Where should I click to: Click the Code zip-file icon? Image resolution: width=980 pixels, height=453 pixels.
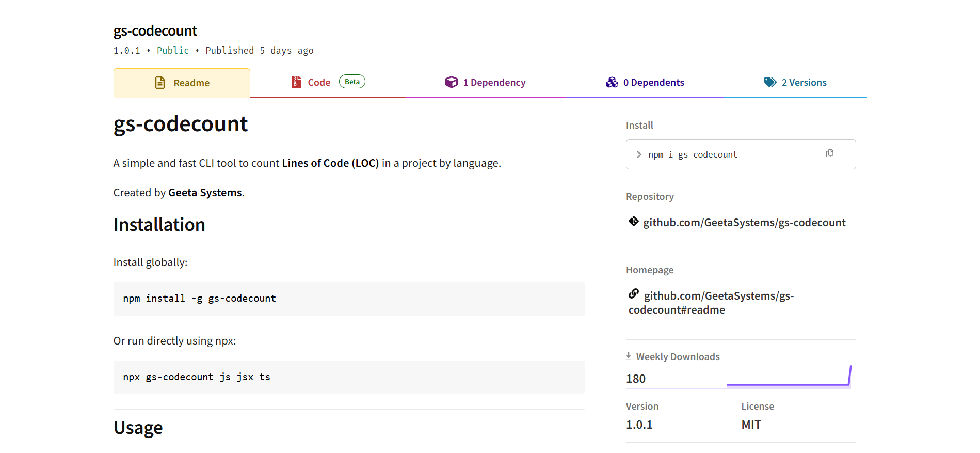(297, 82)
